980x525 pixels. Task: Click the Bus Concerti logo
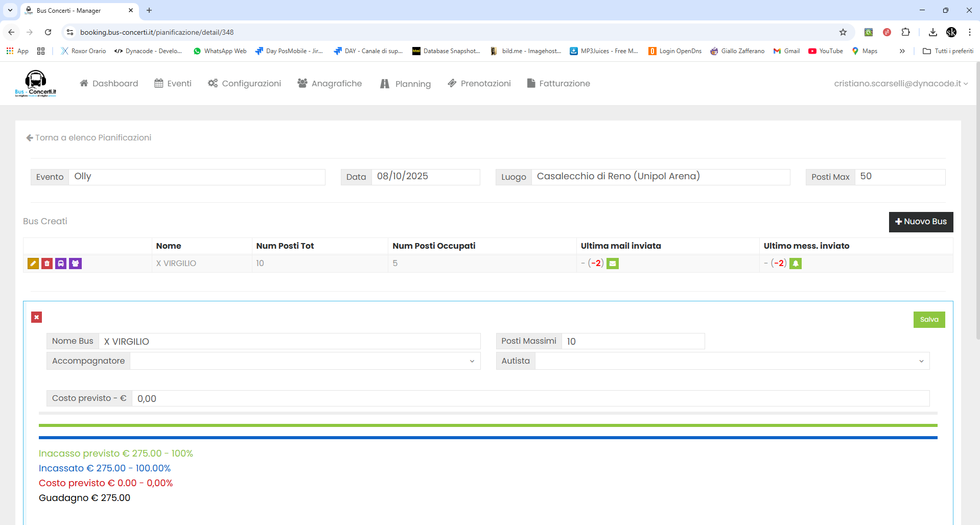pos(36,83)
